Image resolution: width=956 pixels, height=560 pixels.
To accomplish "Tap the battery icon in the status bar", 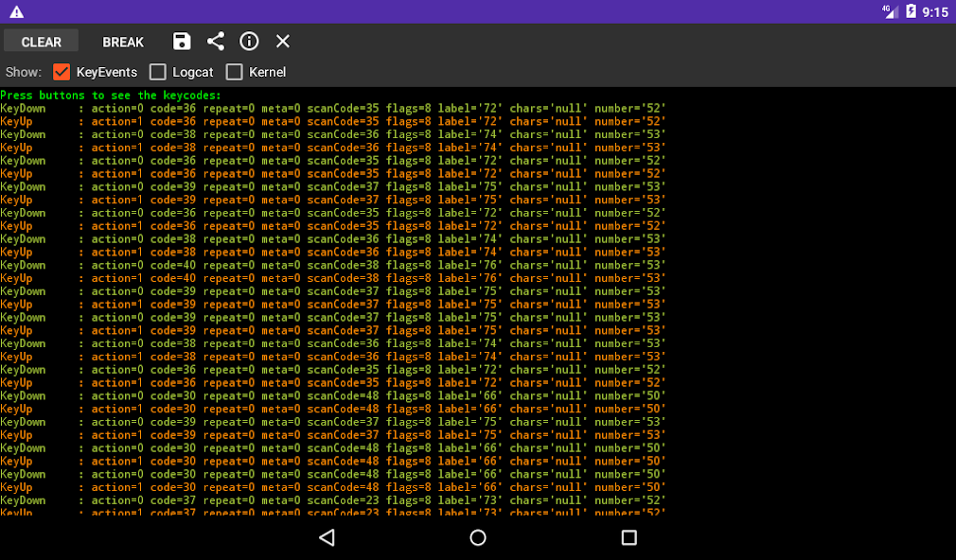I will coord(911,11).
